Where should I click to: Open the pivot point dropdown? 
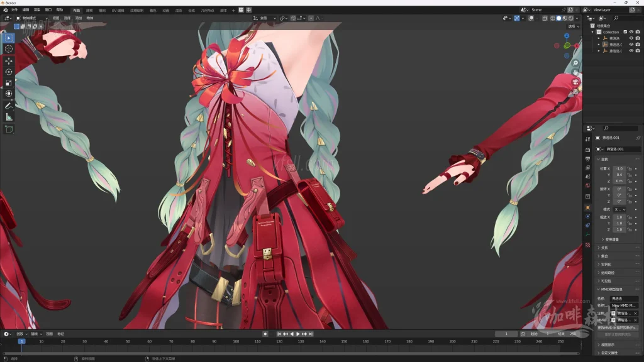(283, 18)
